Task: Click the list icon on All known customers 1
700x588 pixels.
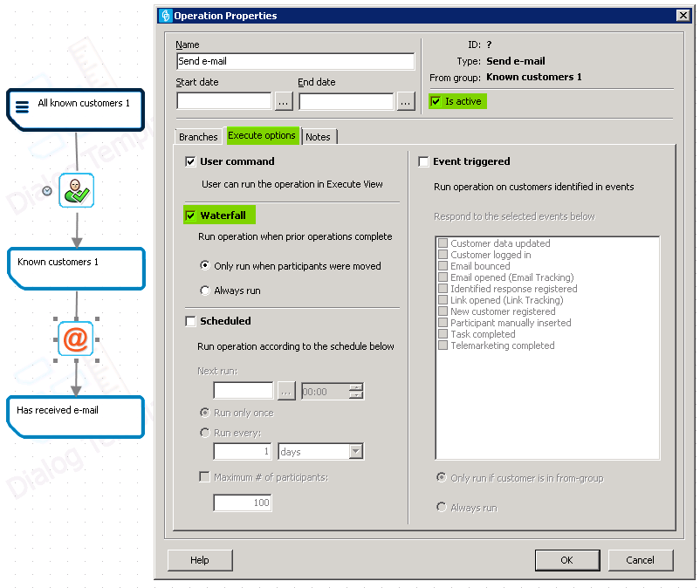Action: [22, 105]
